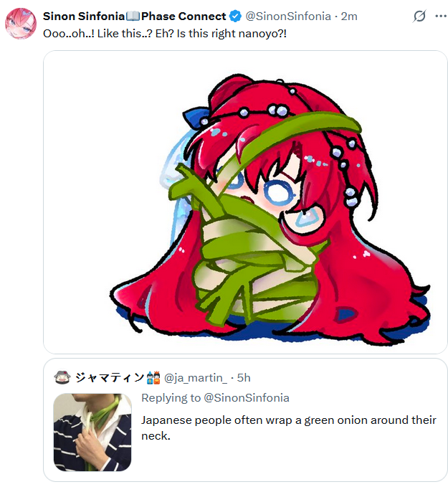This screenshot has height=487, width=448.
Task: Click the book emoji in the display name
Action: [133, 16]
